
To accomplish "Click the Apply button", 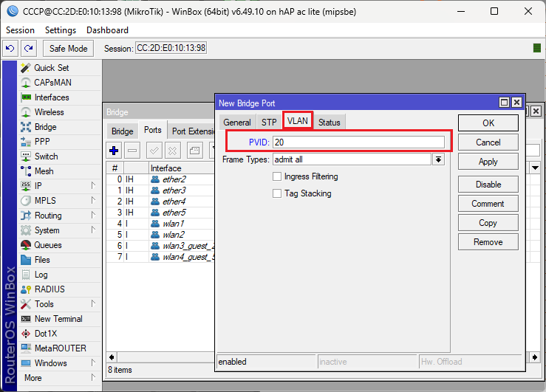I will tap(488, 162).
